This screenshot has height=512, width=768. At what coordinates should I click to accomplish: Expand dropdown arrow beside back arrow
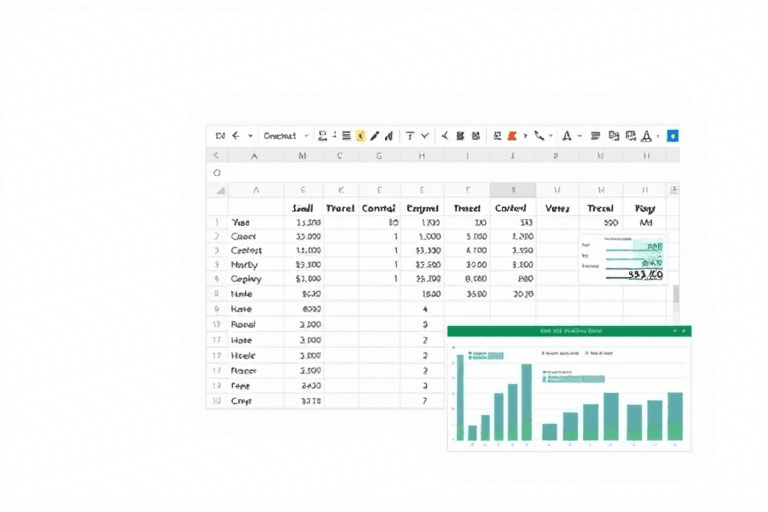249,136
